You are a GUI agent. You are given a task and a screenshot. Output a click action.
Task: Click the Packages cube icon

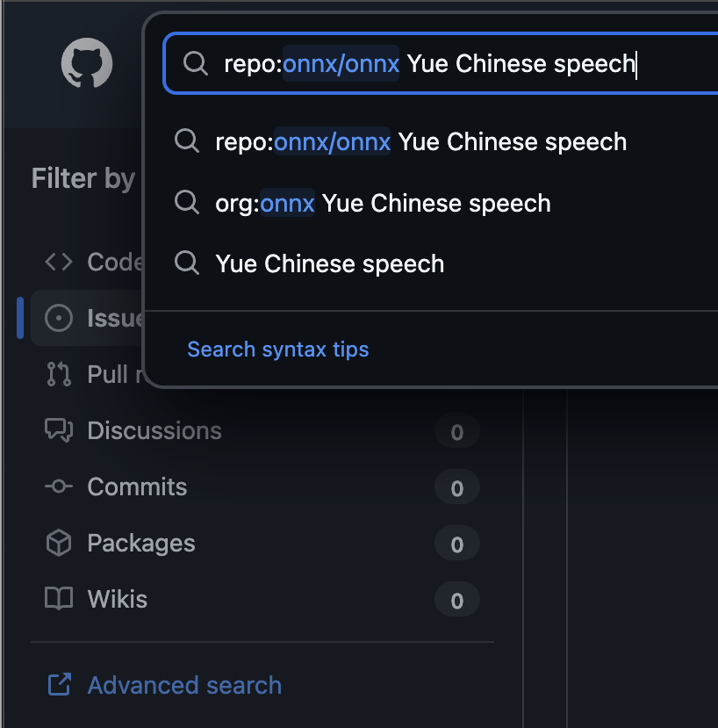[x=59, y=544]
